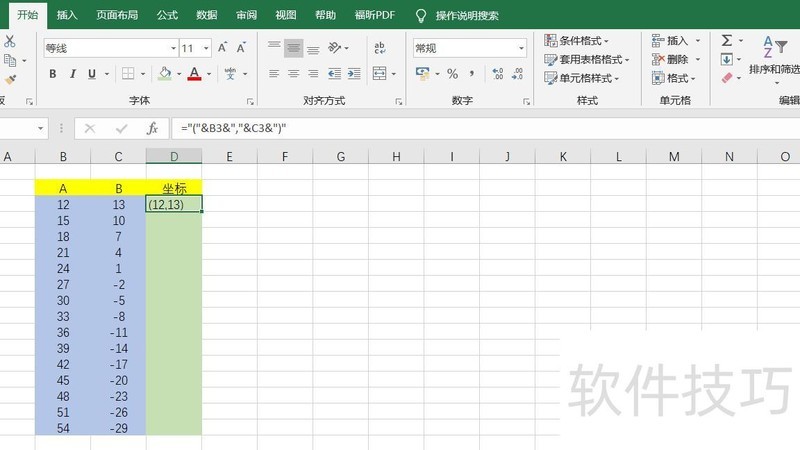This screenshot has width=800, height=450.
Task: Switch to 公式 tab
Action: (x=167, y=15)
